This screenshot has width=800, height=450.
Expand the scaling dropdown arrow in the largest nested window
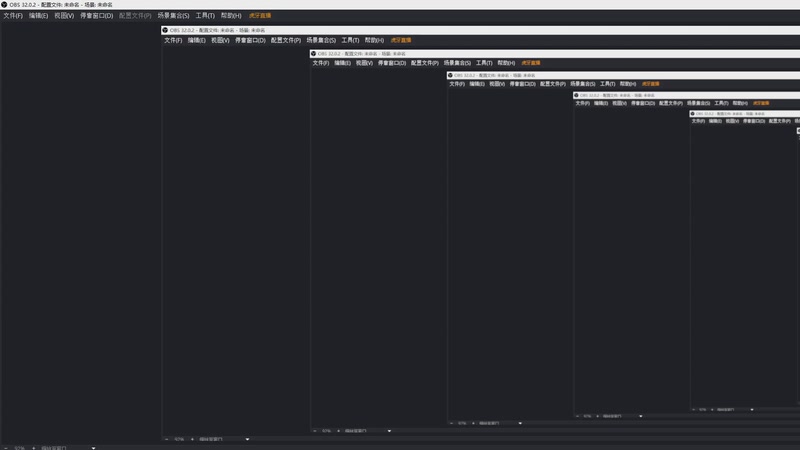tap(247, 439)
